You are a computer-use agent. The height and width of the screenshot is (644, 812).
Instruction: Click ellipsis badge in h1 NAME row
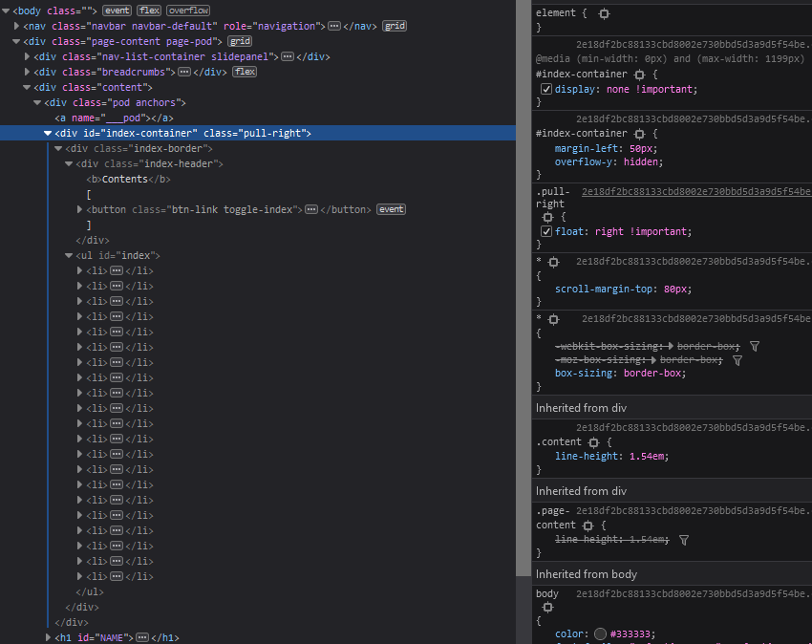coord(142,637)
